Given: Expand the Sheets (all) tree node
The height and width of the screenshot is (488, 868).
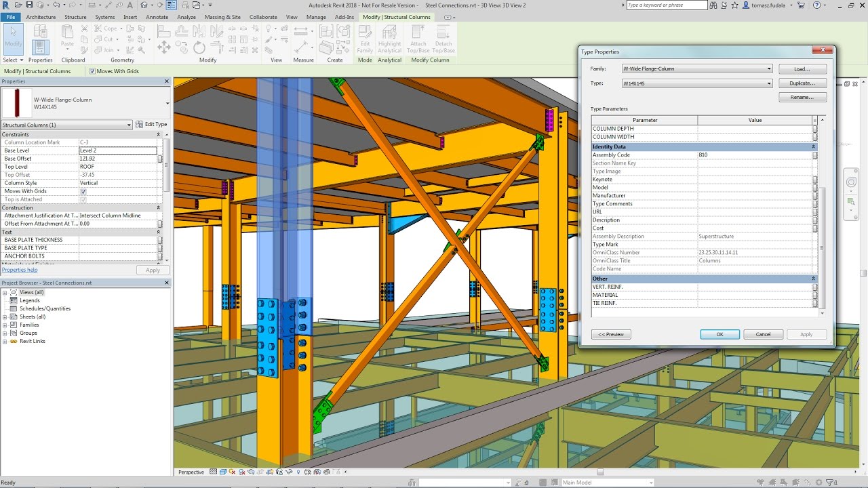Looking at the screenshot, I should (x=5, y=317).
